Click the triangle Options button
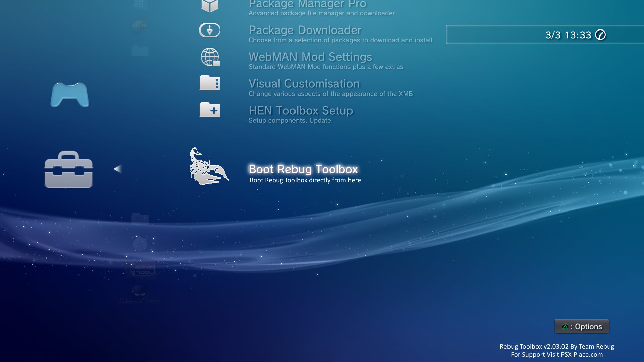This screenshot has height=362, width=644. coord(582,326)
